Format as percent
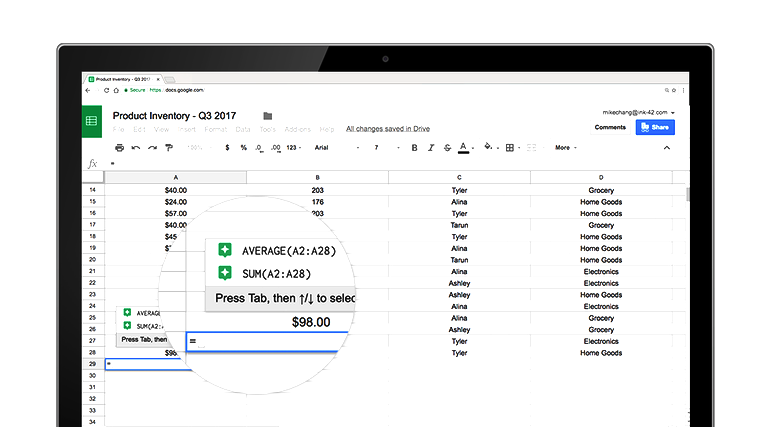The image size is (770, 427). pyautogui.click(x=244, y=147)
